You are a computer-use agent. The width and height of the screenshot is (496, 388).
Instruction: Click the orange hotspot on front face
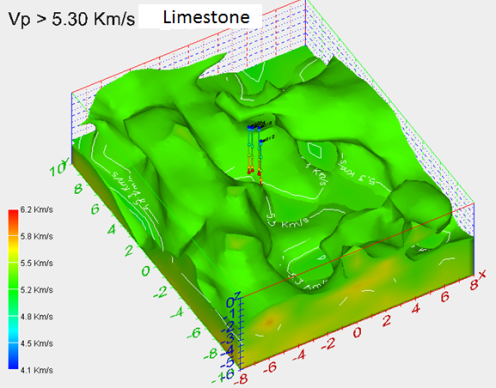(269, 322)
